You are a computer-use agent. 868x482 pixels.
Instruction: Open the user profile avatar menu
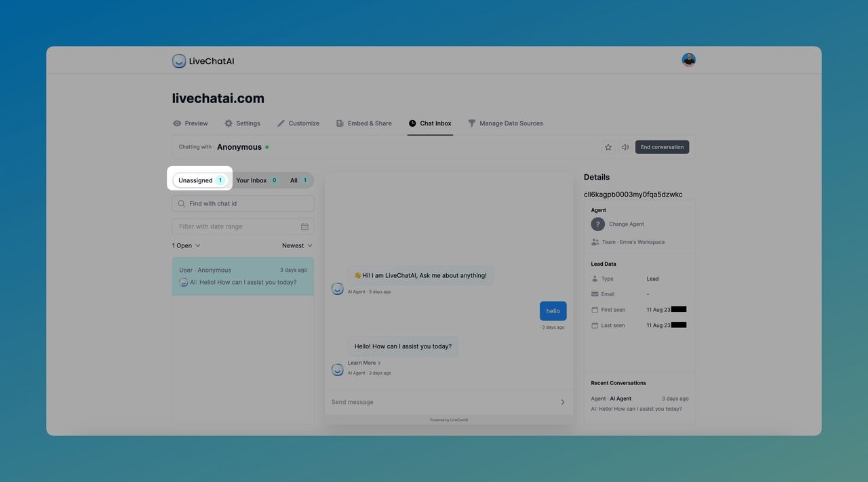688,60
